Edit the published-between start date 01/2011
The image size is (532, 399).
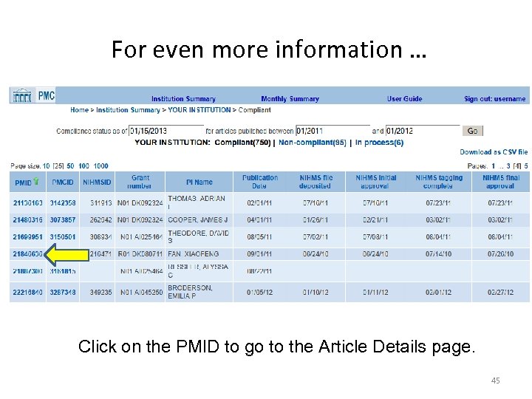[332, 131]
